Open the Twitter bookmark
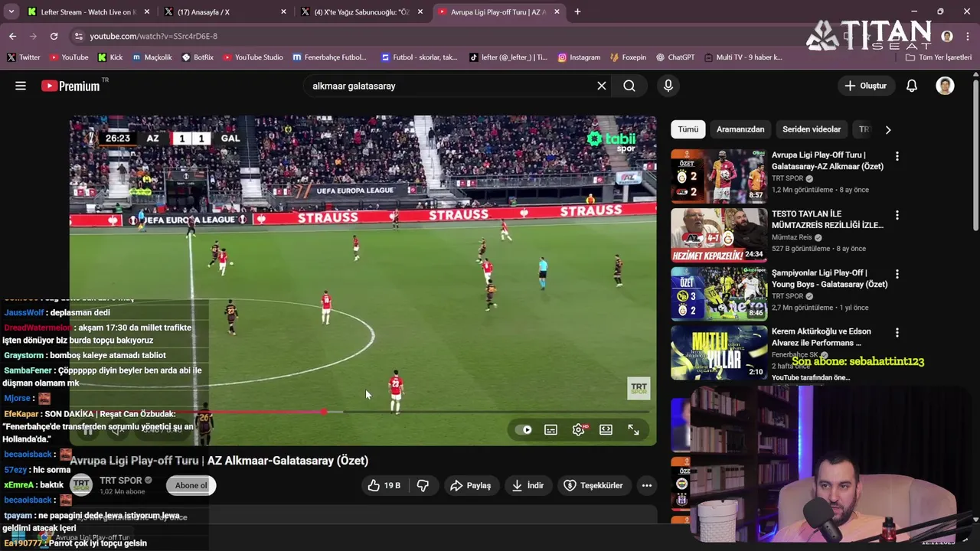Screen dimensions: 980x551 point(23,57)
